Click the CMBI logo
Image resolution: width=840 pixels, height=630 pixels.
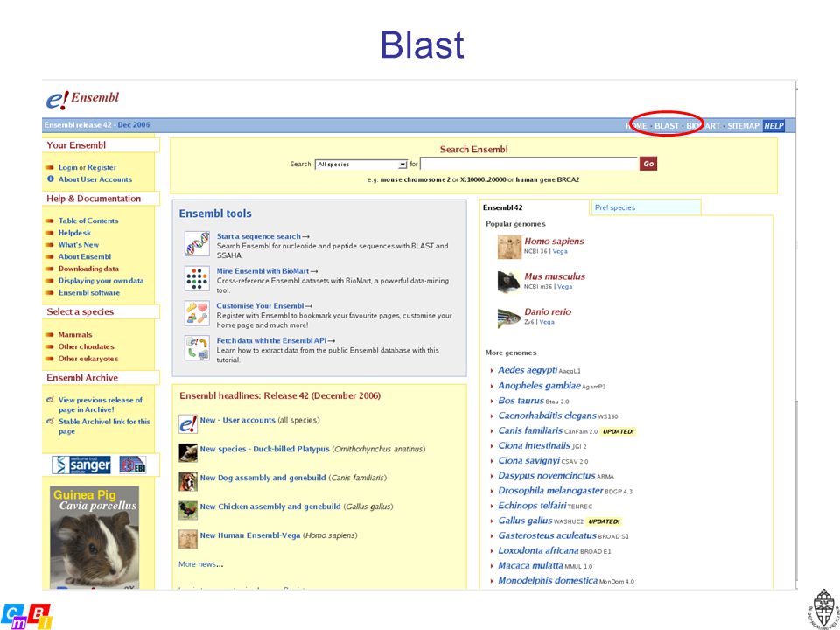click(26, 616)
